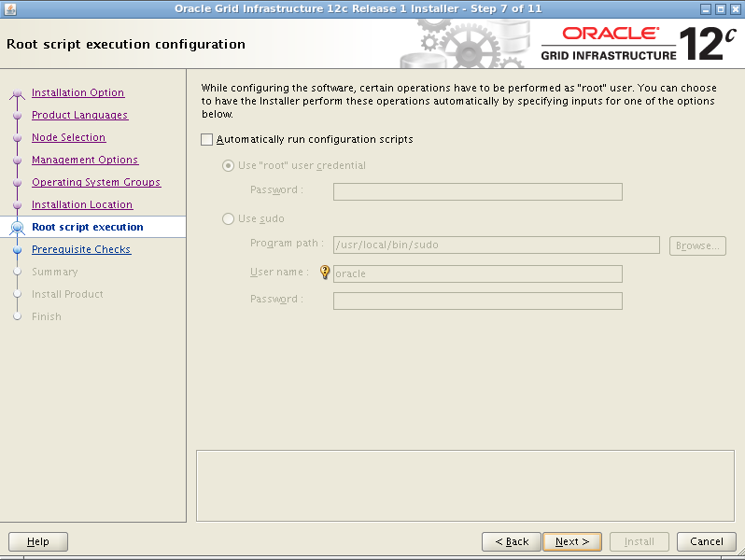Click the Next button
Image resolution: width=745 pixels, height=560 pixels.
pyautogui.click(x=571, y=541)
